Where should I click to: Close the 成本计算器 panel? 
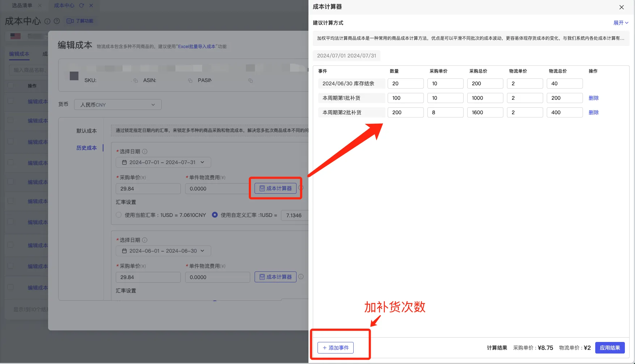[x=621, y=7]
